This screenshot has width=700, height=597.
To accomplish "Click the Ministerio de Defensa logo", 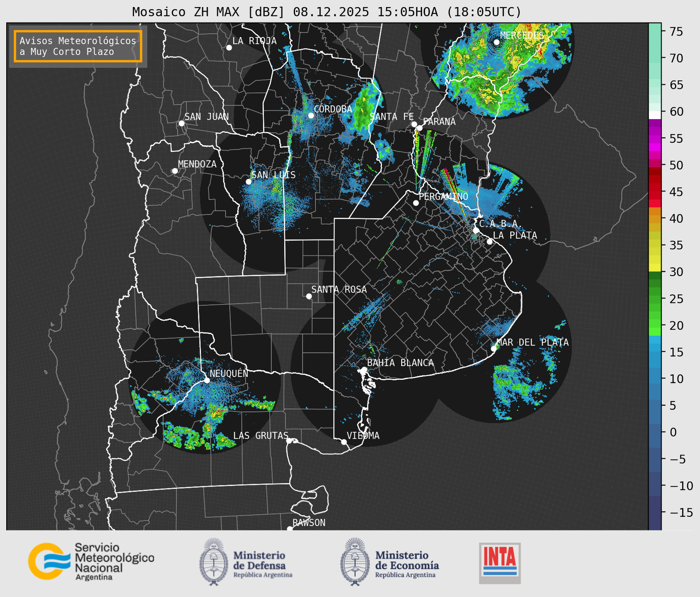I will 246,562.
